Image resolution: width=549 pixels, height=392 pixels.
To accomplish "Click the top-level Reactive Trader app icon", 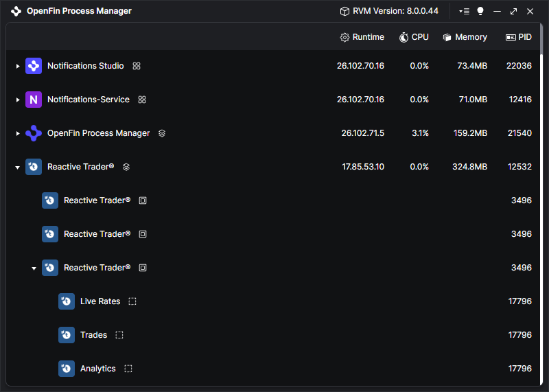I will [34, 167].
